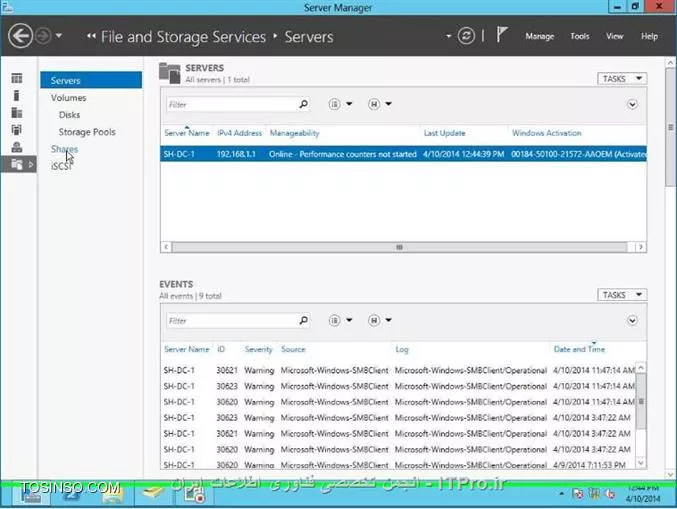The height and width of the screenshot is (509, 677).
Task: Open the View menu
Action: click(614, 36)
